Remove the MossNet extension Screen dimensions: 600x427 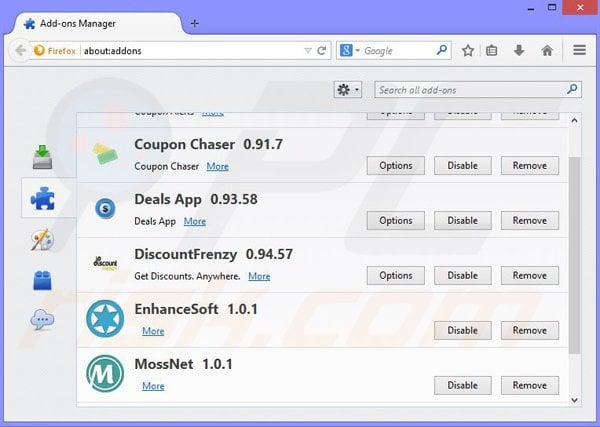click(x=529, y=385)
